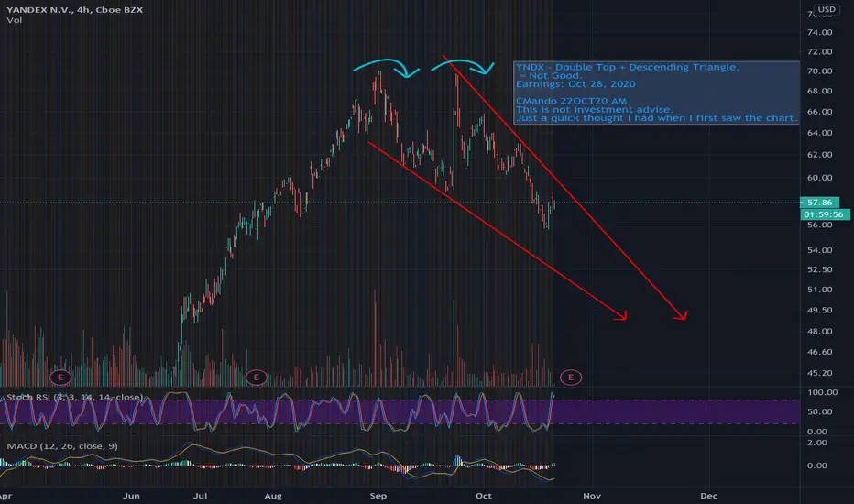The width and height of the screenshot is (854, 504).
Task: Click the 46.60 price axis label
Action: 820,352
